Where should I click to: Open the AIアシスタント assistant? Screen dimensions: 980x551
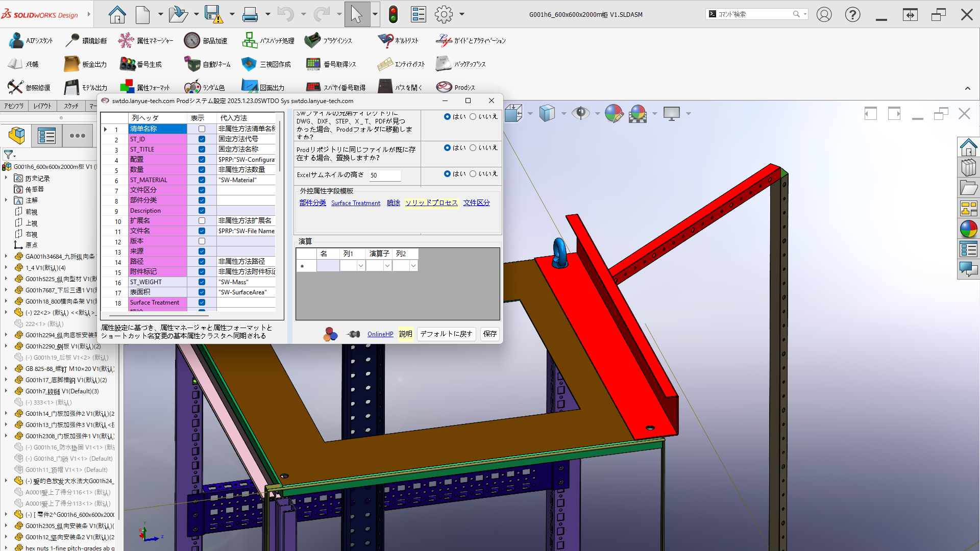tap(16, 40)
